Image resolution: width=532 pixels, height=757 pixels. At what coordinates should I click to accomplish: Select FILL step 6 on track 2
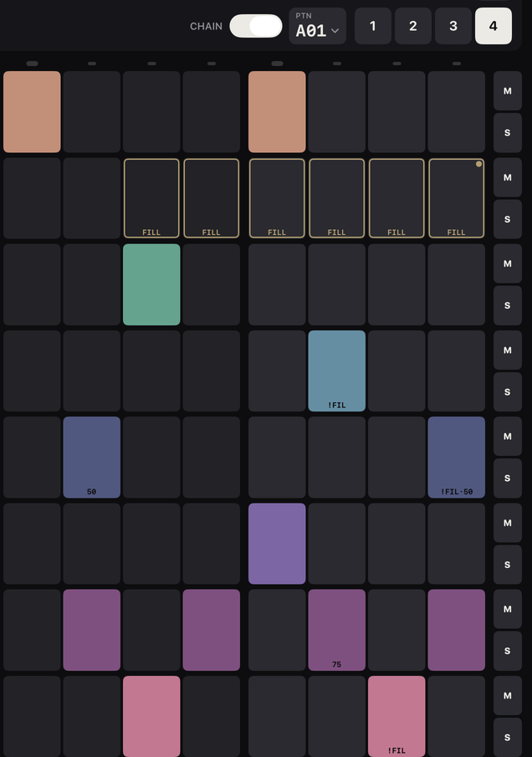337,198
